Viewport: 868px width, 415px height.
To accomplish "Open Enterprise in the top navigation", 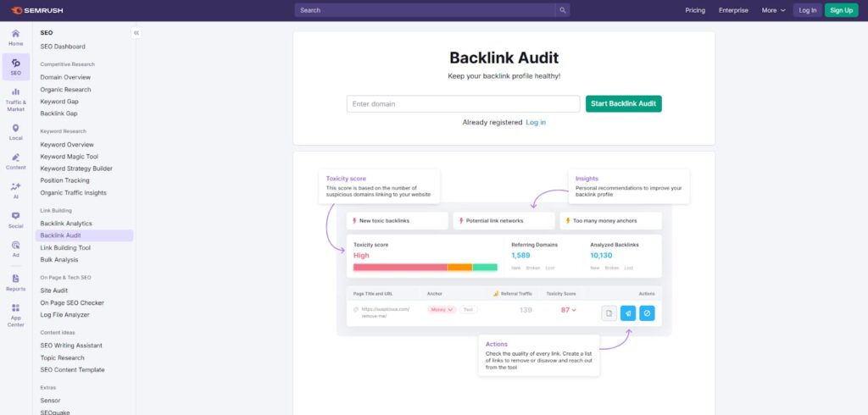I will (733, 10).
